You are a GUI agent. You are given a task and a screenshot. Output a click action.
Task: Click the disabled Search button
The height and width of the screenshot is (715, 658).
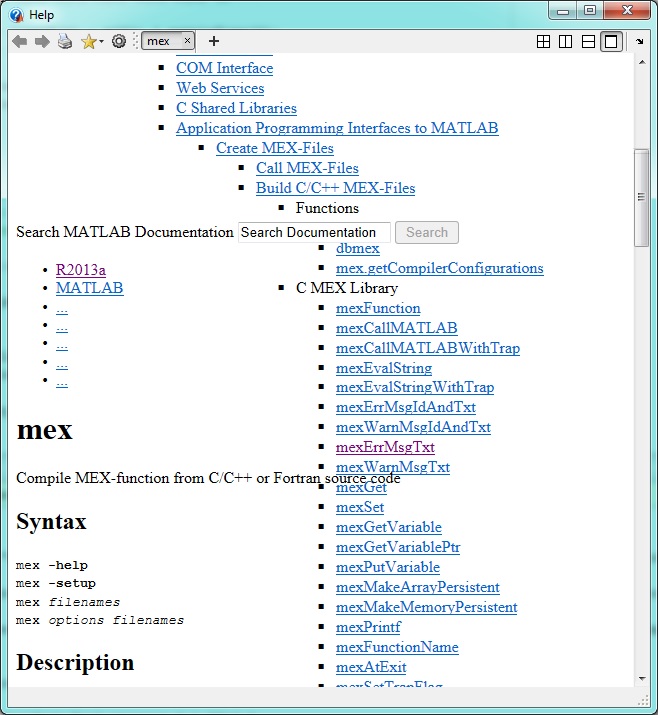(427, 232)
